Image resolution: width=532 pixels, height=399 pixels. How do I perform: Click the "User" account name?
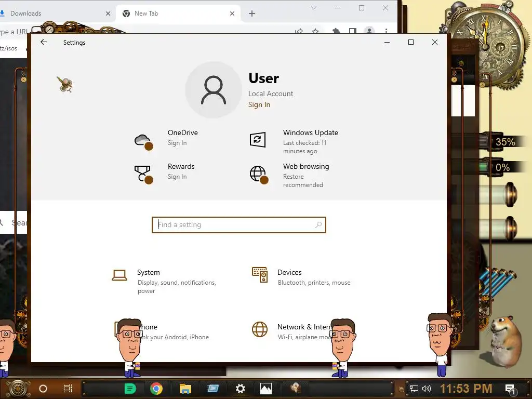(x=263, y=78)
